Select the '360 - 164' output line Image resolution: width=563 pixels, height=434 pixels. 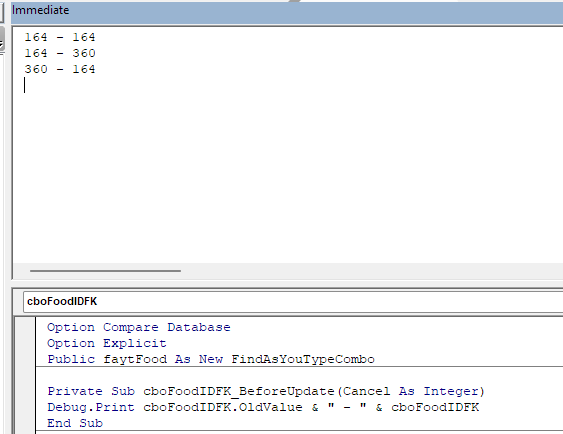click(60, 69)
